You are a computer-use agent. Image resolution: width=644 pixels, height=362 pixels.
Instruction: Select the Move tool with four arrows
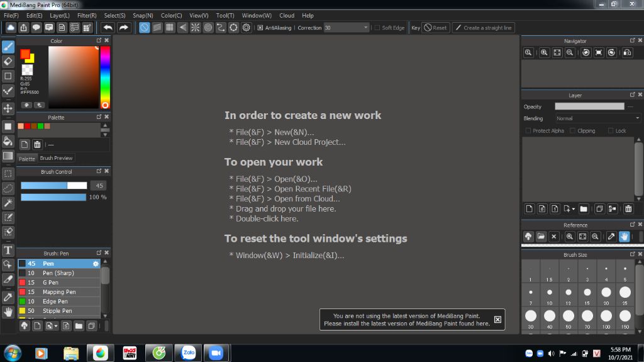[x=8, y=108]
